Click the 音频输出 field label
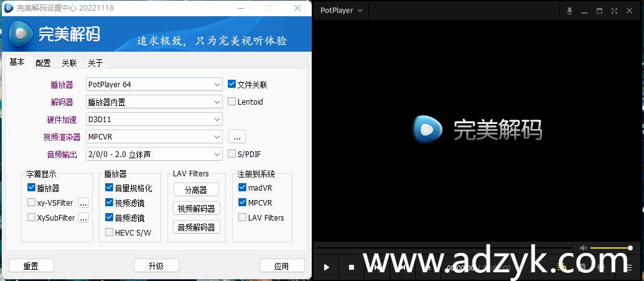Screen dimensions: 644x281 [62, 155]
